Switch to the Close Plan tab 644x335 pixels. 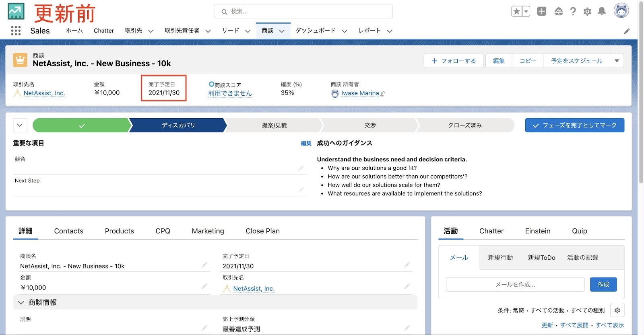[x=263, y=231]
